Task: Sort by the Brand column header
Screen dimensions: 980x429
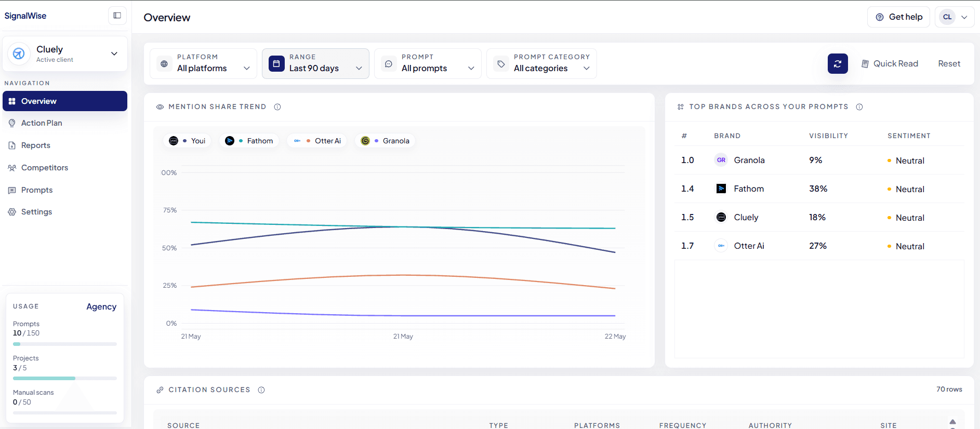Action: click(x=727, y=136)
